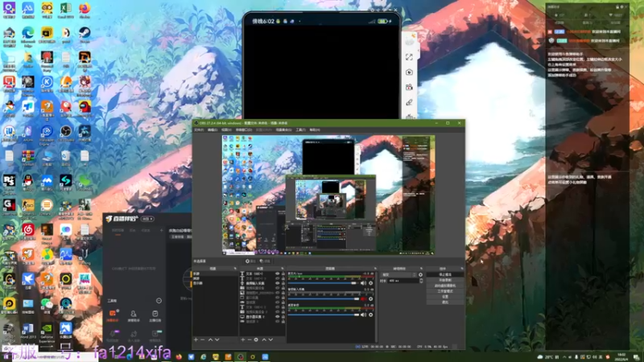Select the WinRAR desktop icon

pyautogui.click(x=27, y=156)
